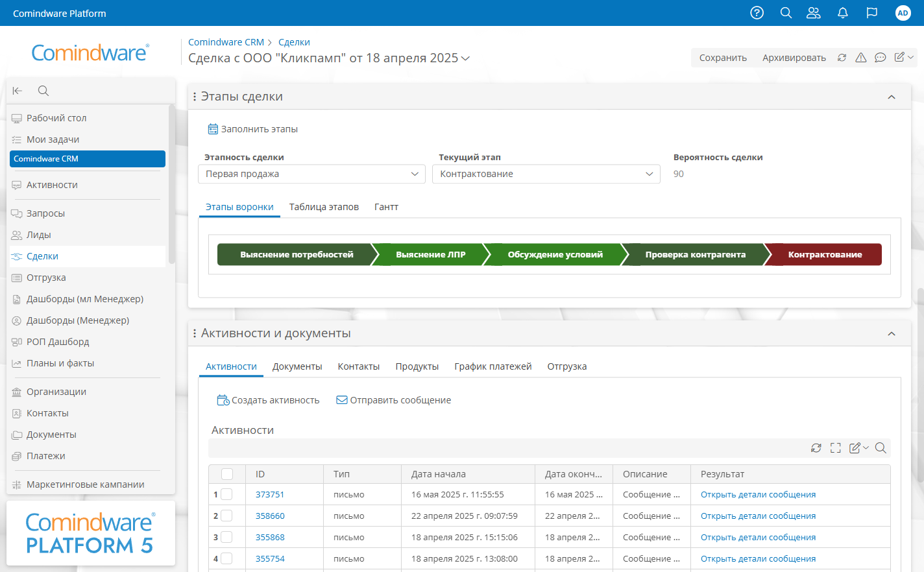Click the sidebar search magnifier icon
The width and height of the screenshot is (924, 572).
coord(43,91)
